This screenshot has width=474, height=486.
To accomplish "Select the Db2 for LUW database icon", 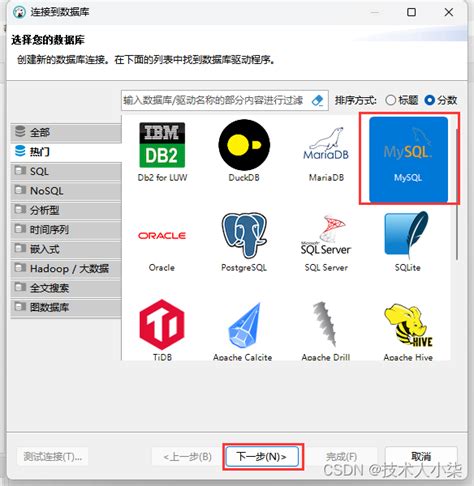I will pyautogui.click(x=162, y=145).
